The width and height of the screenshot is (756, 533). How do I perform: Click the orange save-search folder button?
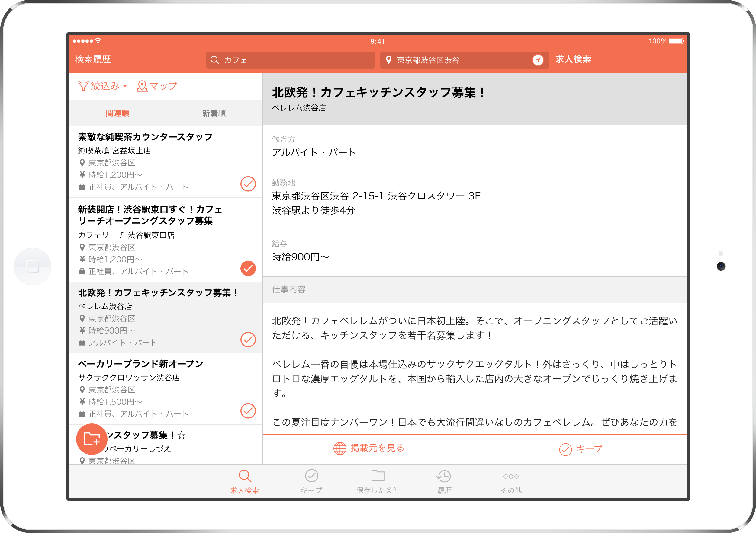[92, 439]
